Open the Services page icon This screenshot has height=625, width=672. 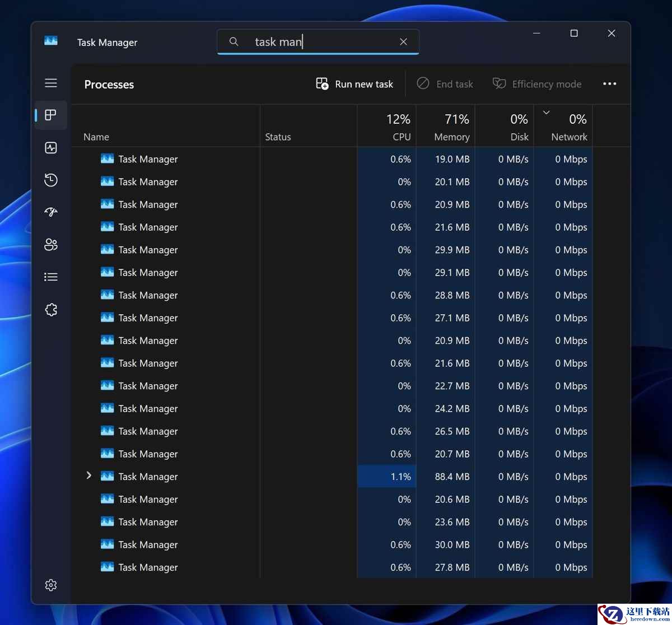click(51, 310)
